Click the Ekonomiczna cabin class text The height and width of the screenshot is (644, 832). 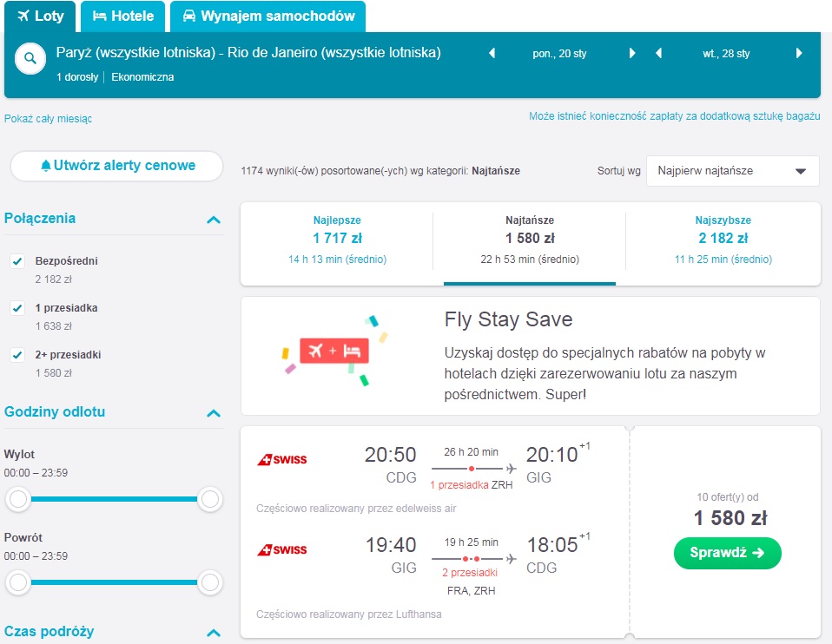click(x=142, y=77)
